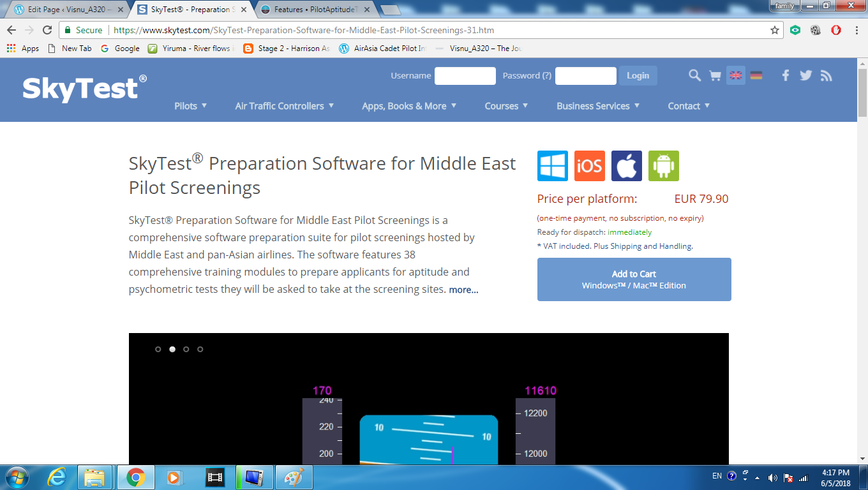Open the RSS feed icon
This screenshot has width=868, height=490.
[827, 75]
